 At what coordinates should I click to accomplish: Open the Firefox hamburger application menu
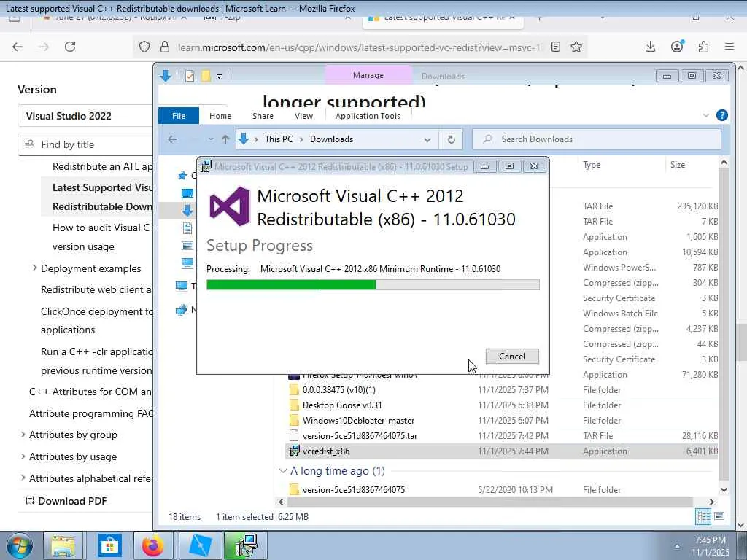click(729, 47)
